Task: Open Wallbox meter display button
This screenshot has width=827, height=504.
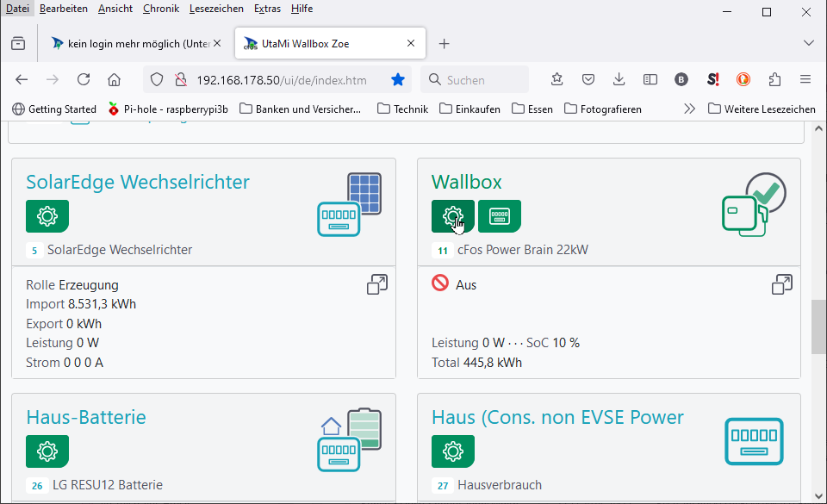Action: click(500, 216)
